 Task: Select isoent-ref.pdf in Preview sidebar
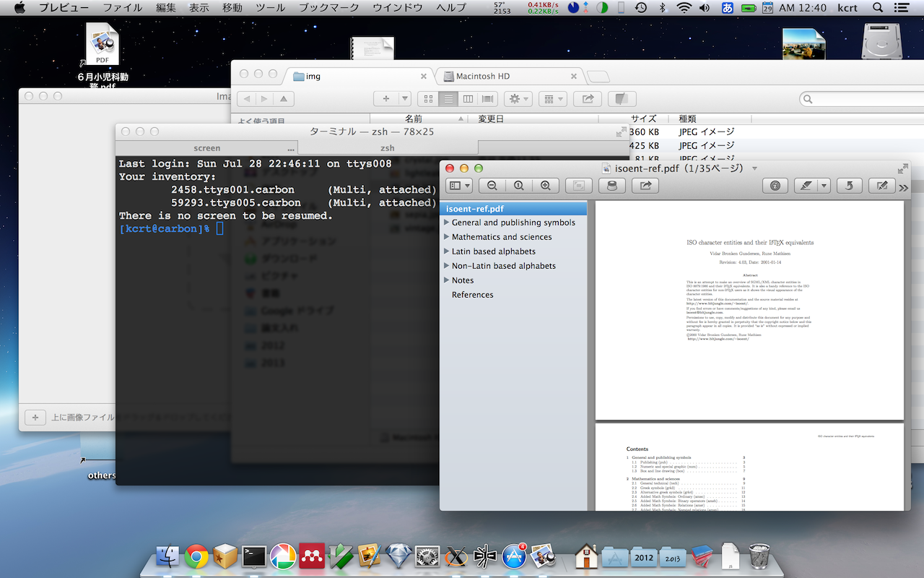(513, 209)
